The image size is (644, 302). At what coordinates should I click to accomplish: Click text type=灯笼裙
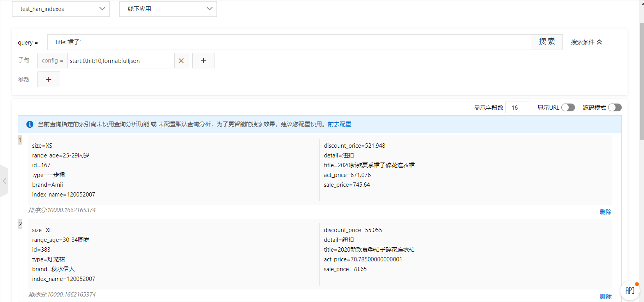48,259
